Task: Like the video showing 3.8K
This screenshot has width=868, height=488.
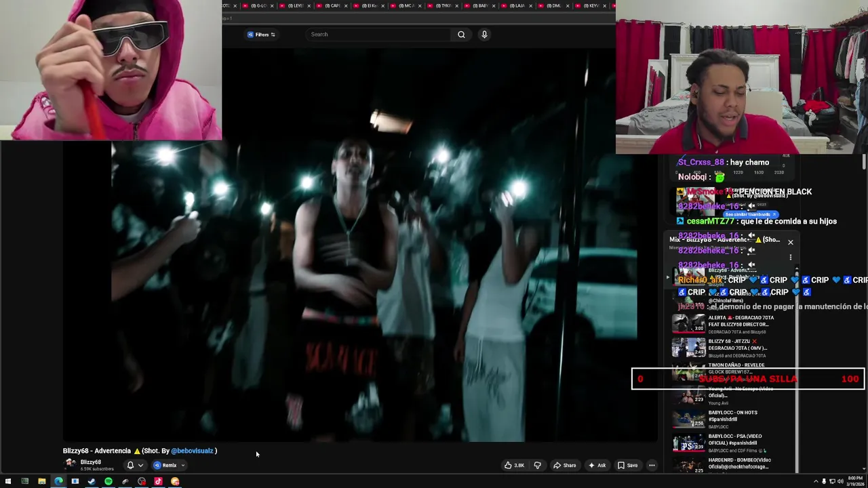Action: tap(514, 465)
